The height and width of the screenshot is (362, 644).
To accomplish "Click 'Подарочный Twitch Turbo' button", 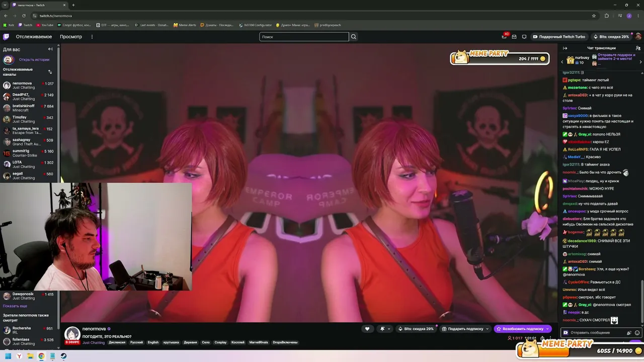I will coord(559,37).
